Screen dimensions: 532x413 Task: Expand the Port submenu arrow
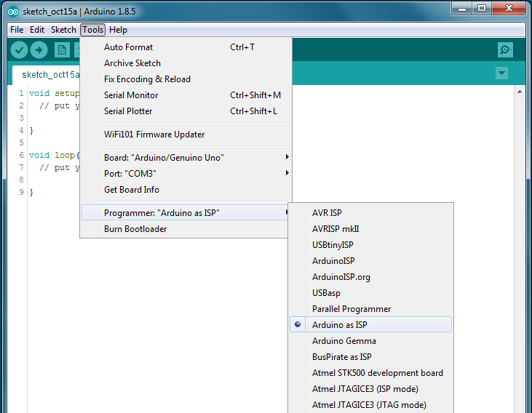(287, 173)
